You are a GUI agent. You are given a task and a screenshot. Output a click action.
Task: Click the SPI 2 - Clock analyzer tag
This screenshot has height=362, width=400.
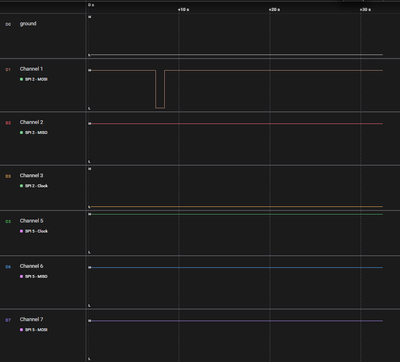click(34, 186)
